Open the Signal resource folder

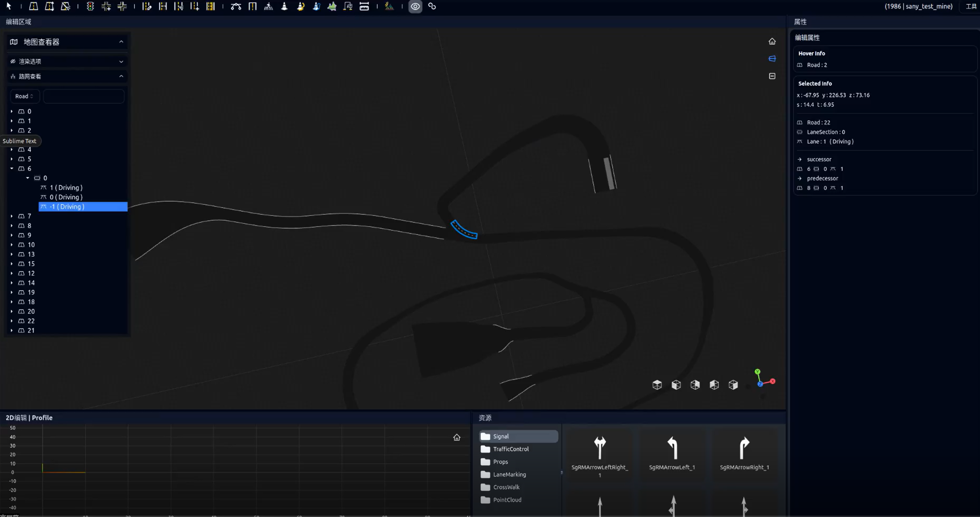(519, 436)
